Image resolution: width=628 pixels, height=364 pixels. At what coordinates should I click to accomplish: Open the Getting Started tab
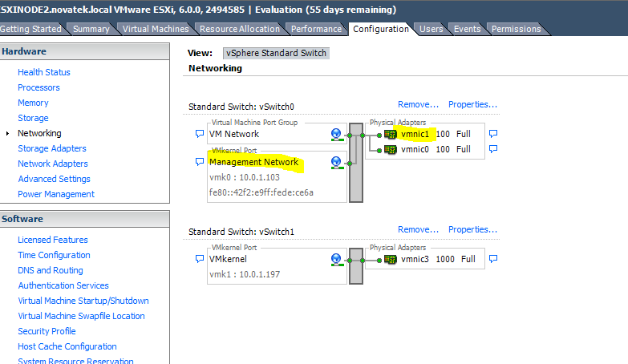click(30, 29)
